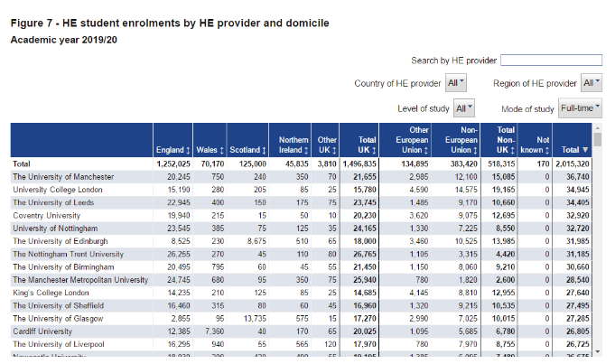Image resolution: width=615 pixels, height=364 pixels.
Task: Click the Search by HE provider field
Action: (551, 61)
